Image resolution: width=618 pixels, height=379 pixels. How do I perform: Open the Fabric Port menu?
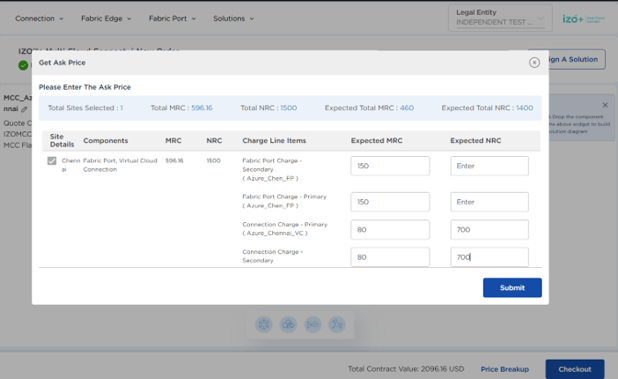(x=172, y=19)
